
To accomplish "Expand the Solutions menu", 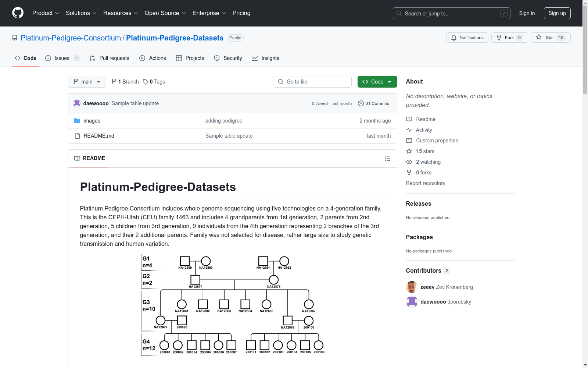I will coord(81,13).
